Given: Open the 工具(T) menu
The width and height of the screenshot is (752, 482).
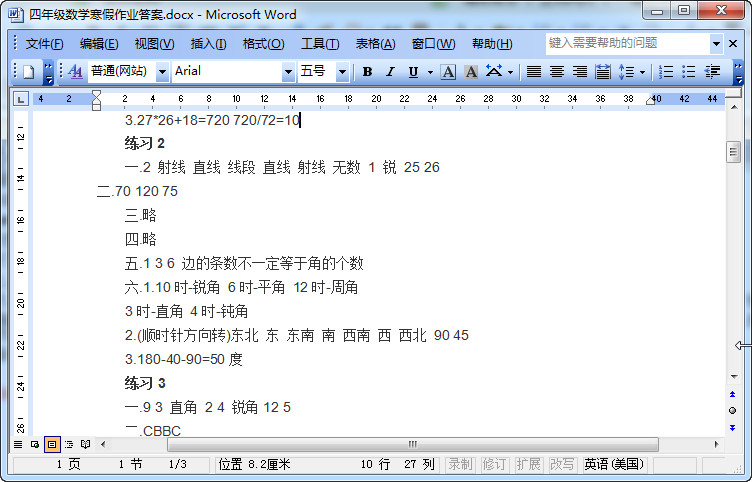Looking at the screenshot, I should [320, 44].
